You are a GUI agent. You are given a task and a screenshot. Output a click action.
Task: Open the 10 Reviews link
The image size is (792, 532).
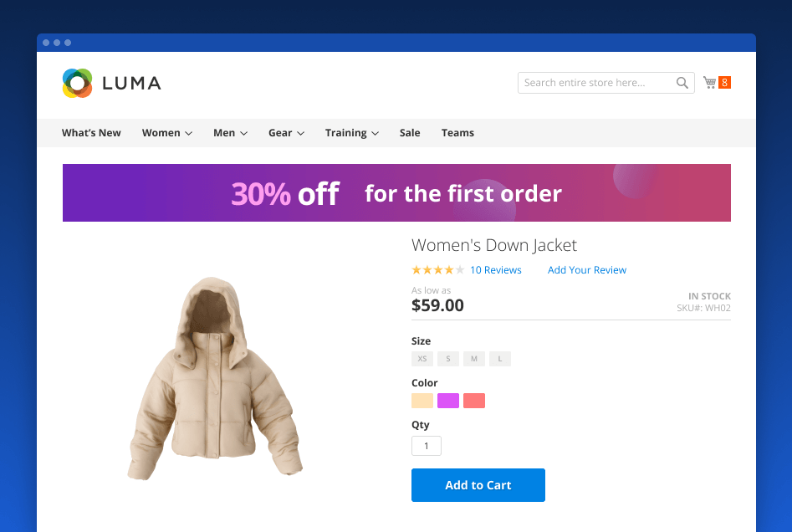pyautogui.click(x=496, y=270)
